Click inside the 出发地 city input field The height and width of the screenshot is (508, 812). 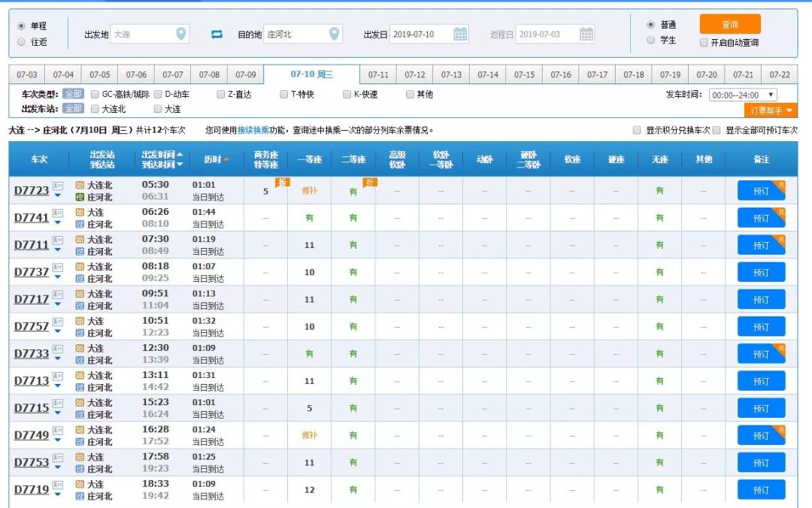[x=143, y=33]
